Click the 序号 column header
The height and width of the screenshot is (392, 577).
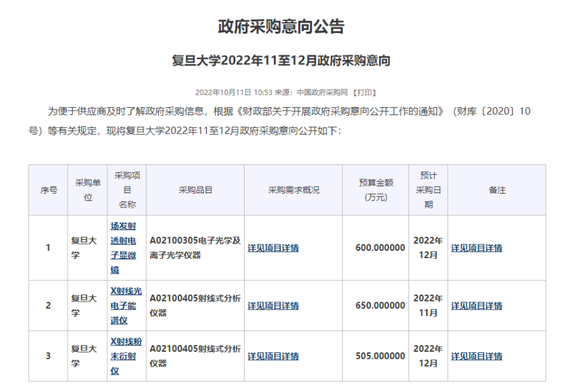pyautogui.click(x=49, y=190)
